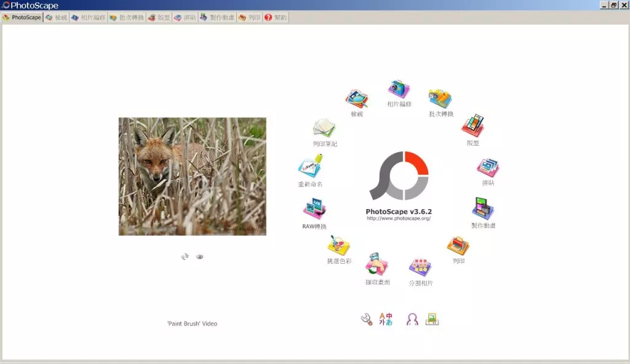This screenshot has width=630, height=364.
Task: Open the 列印筆記 paper print icon
Action: pos(324,128)
